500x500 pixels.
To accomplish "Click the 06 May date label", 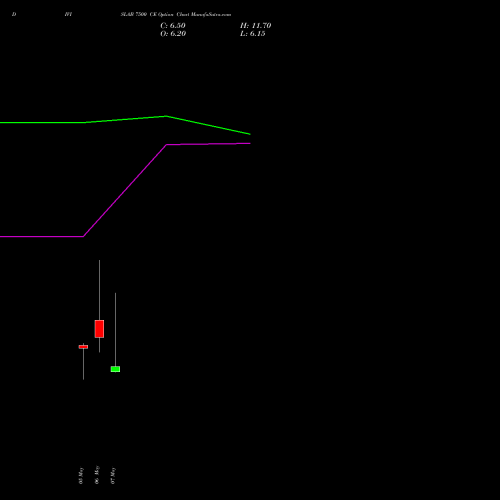I will [x=97, y=475].
